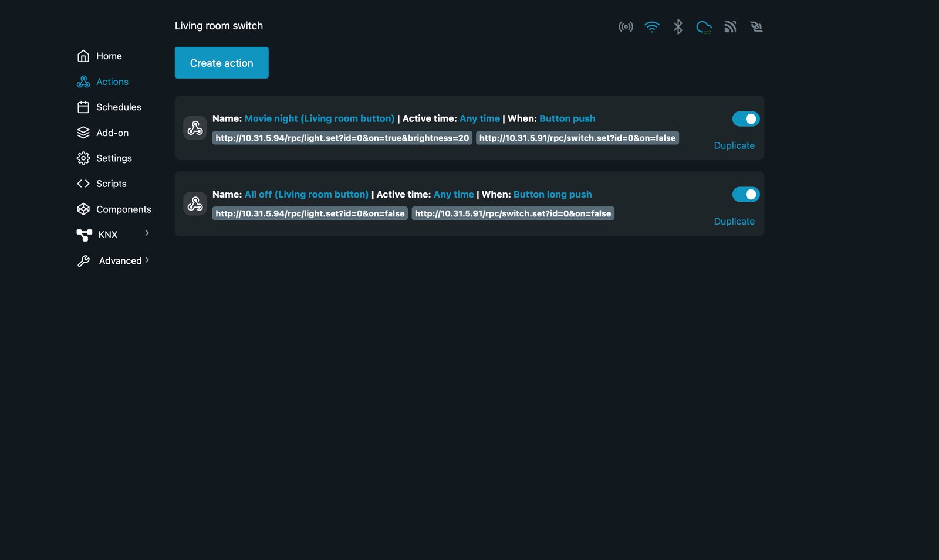Click Movie night switch.set on=false URL tag

[577, 138]
